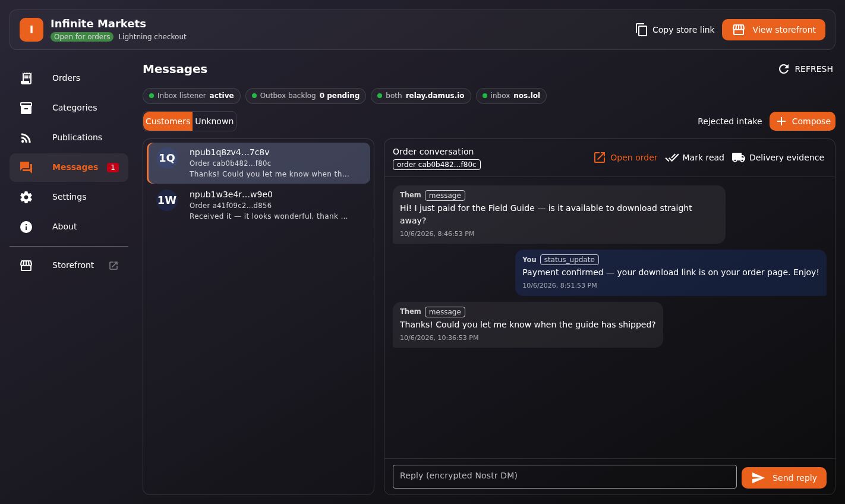Image resolution: width=845 pixels, height=504 pixels.
Task: Click the Categories archive box icon
Action: [x=26, y=108]
